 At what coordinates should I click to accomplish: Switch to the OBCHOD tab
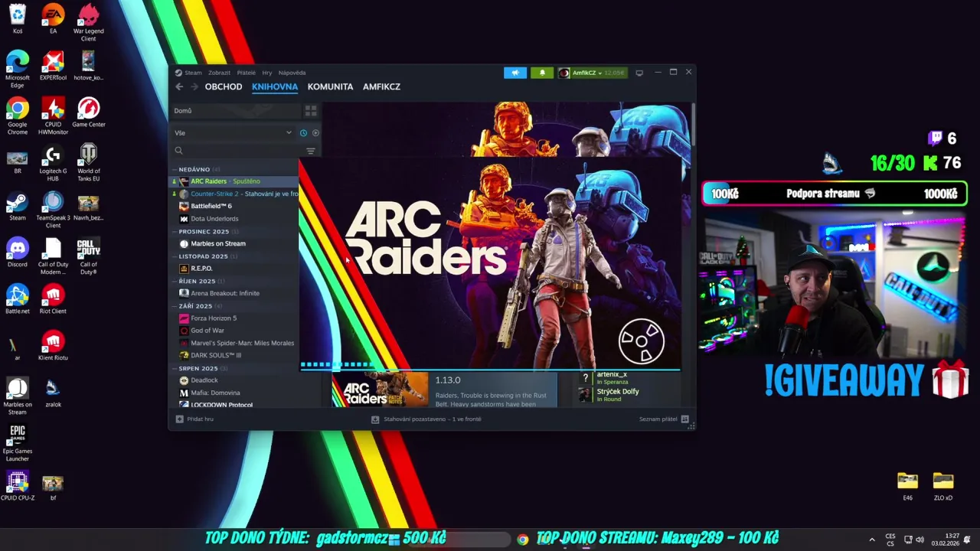coord(224,87)
